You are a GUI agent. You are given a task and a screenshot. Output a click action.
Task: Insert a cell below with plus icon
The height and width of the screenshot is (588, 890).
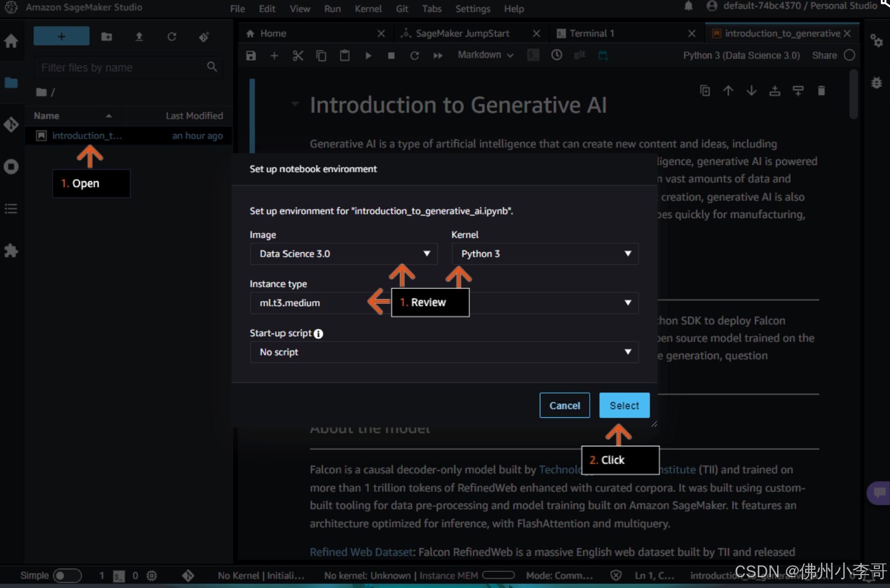(x=274, y=55)
